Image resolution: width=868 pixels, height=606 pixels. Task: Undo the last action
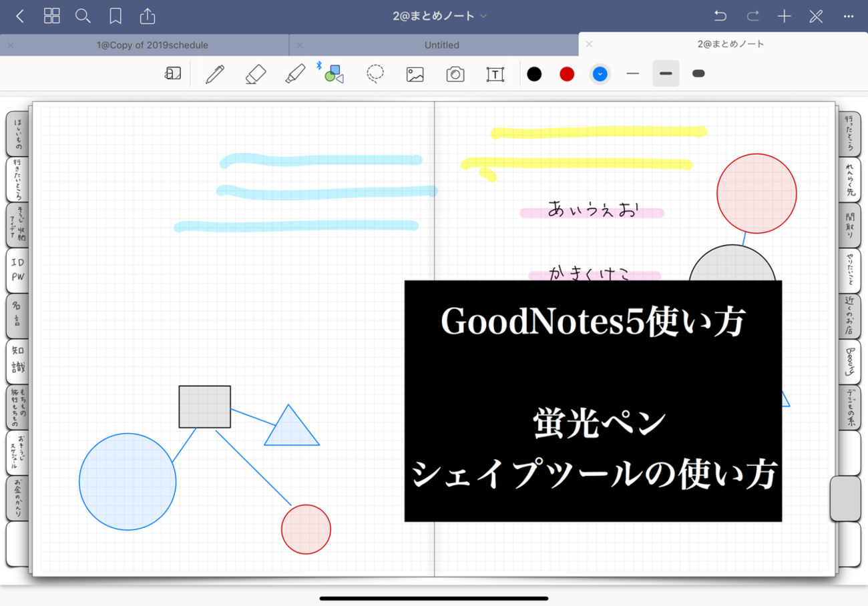720,16
